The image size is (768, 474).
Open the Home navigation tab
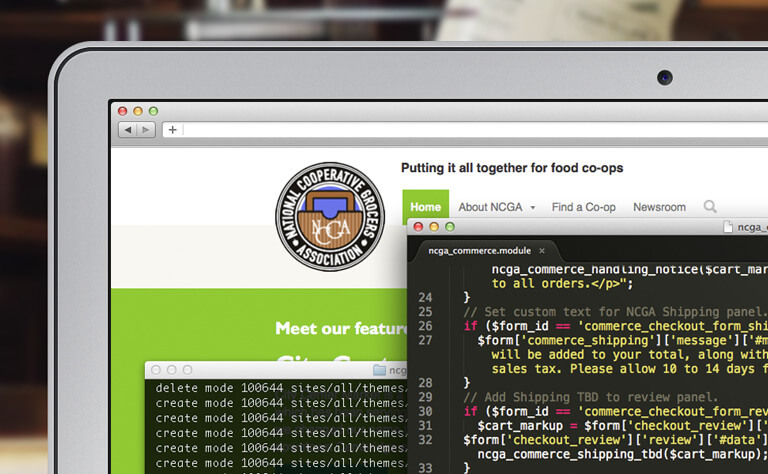point(426,207)
